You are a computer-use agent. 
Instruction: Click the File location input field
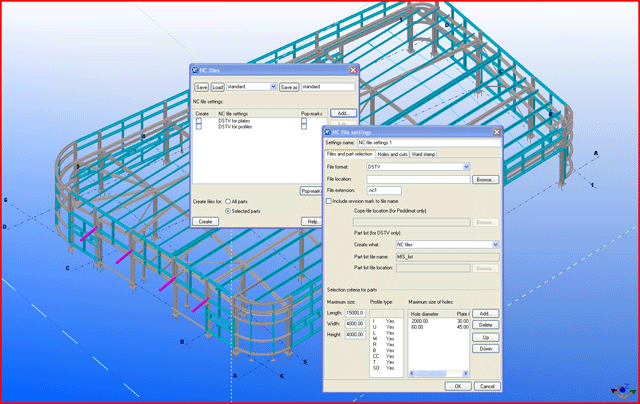click(x=418, y=180)
